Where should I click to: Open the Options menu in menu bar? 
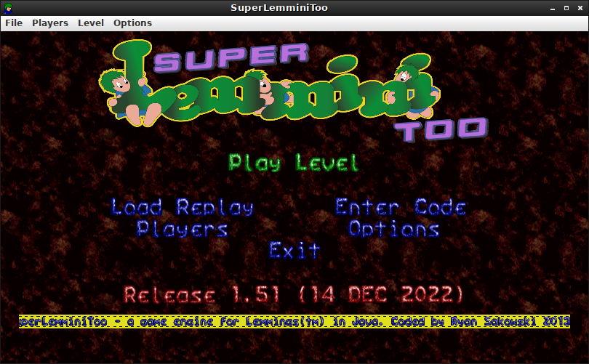point(132,23)
